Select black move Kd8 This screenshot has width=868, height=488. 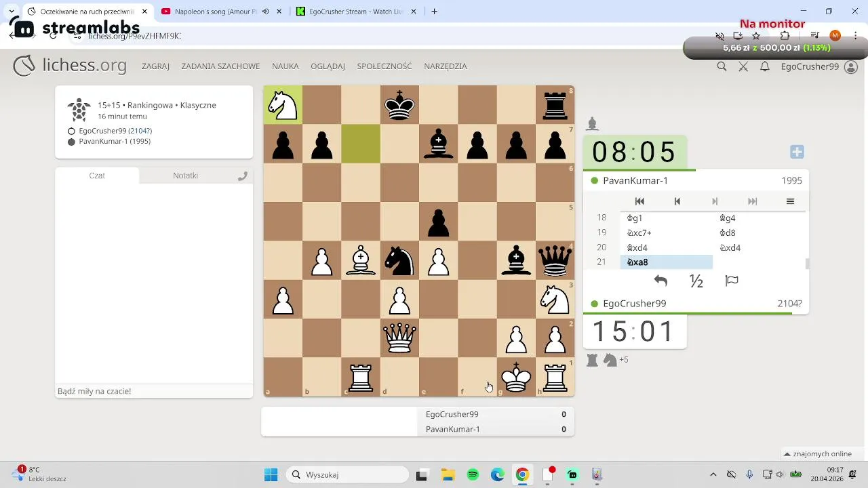click(758, 233)
